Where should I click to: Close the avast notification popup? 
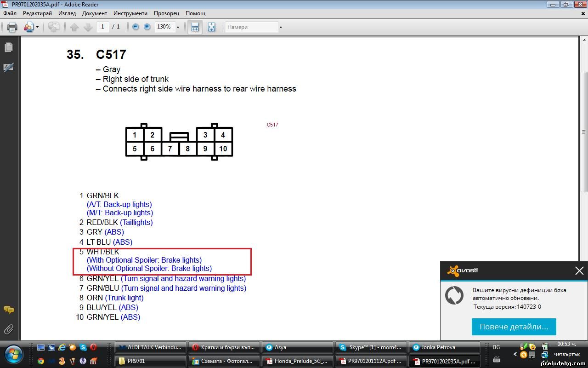pos(579,271)
